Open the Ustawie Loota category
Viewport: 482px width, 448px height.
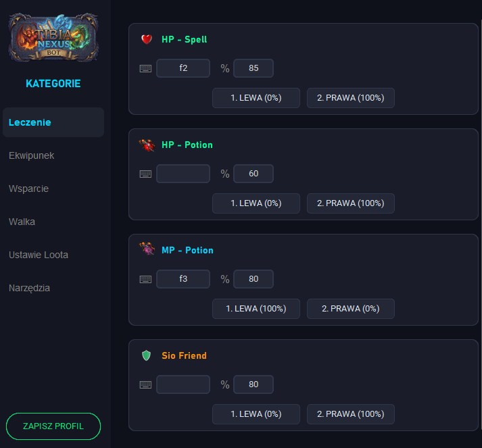[39, 255]
